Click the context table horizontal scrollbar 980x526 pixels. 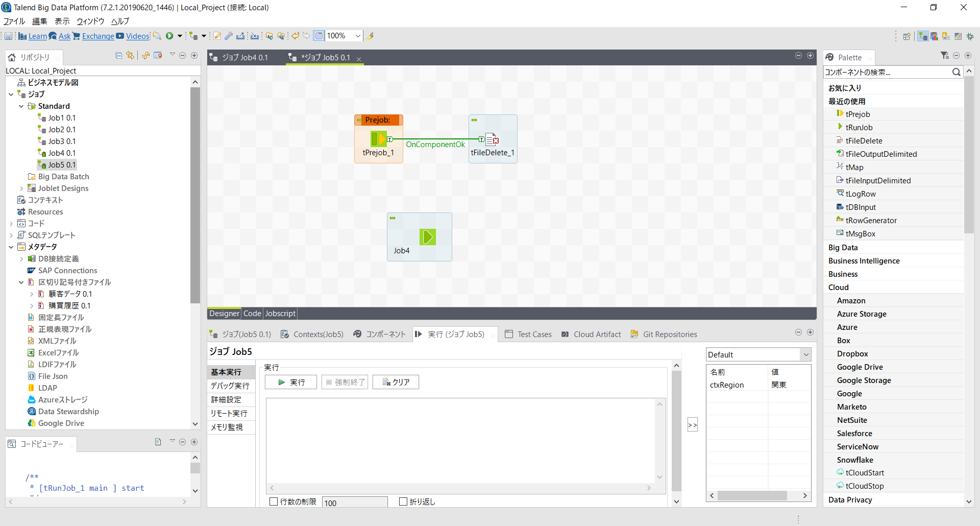[752, 495]
